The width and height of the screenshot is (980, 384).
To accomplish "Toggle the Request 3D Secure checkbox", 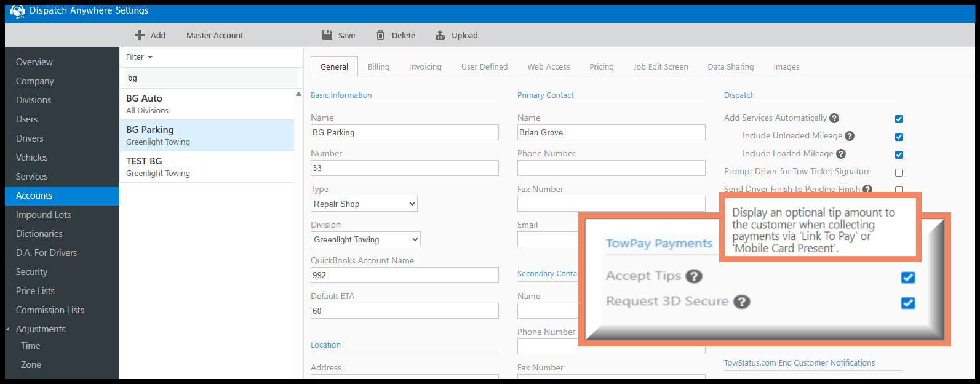I will point(908,302).
